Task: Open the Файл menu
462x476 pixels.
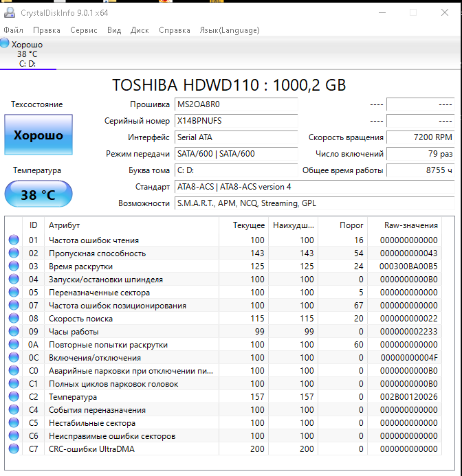Action: 13,30
